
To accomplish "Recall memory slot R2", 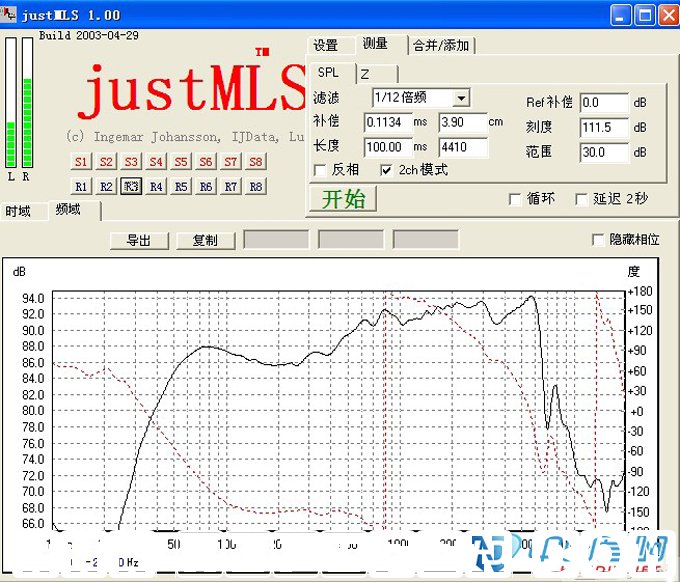I will point(106,186).
